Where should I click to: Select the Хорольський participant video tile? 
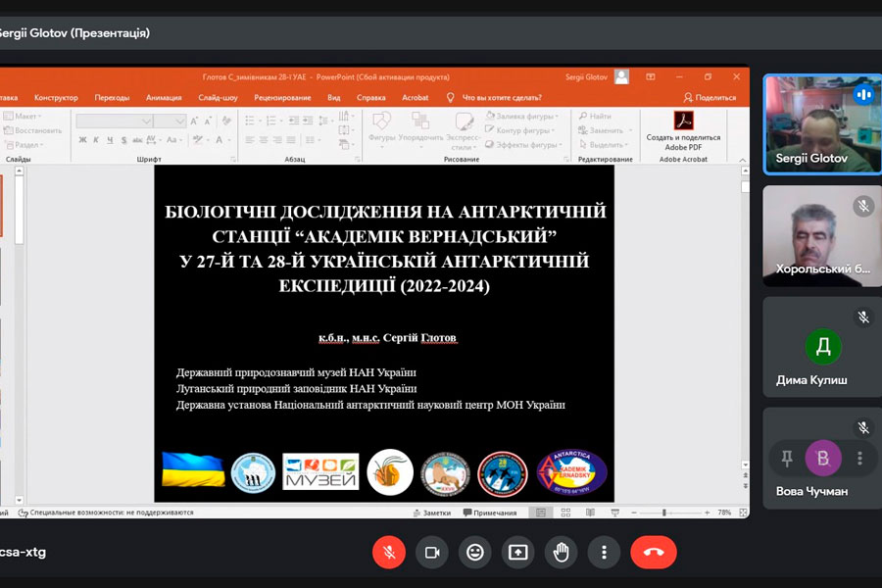pyautogui.click(x=822, y=236)
